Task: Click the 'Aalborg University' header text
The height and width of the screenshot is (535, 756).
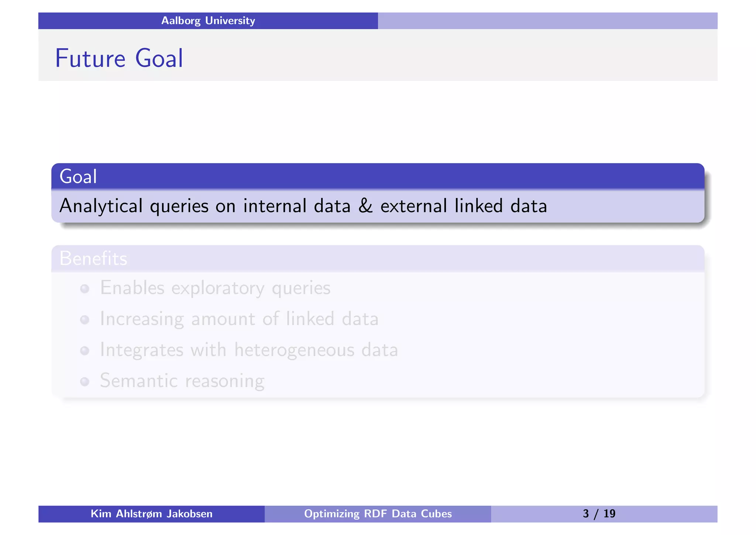Action: point(208,21)
